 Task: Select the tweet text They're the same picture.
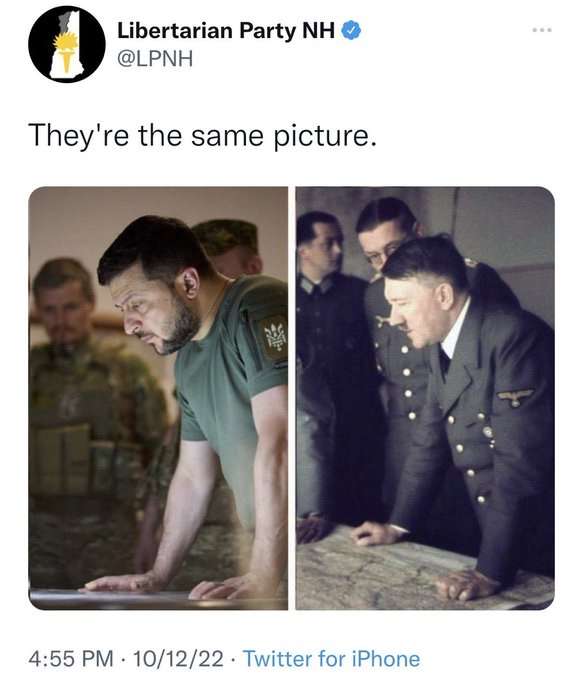click(x=202, y=136)
